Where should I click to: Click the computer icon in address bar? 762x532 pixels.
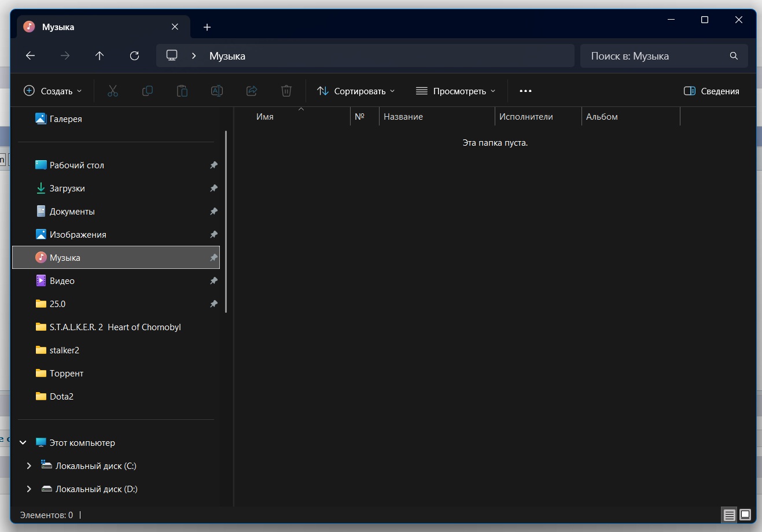(172, 56)
